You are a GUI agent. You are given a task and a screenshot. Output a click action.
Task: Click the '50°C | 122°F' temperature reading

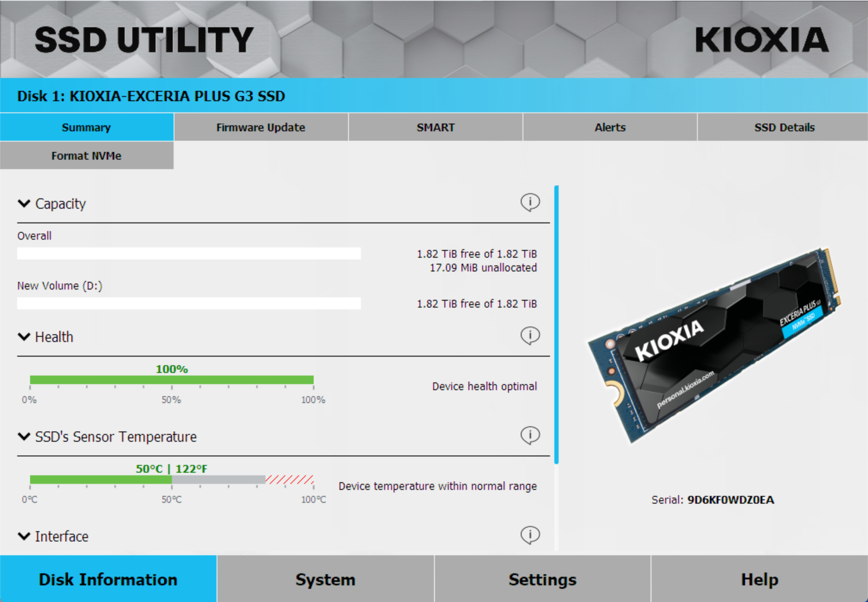pyautogui.click(x=171, y=469)
